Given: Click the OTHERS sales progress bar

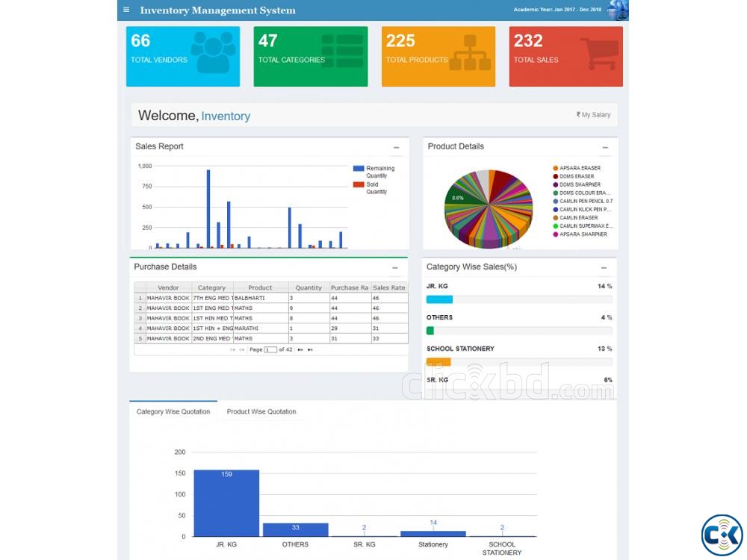Looking at the screenshot, I should pos(519,331).
